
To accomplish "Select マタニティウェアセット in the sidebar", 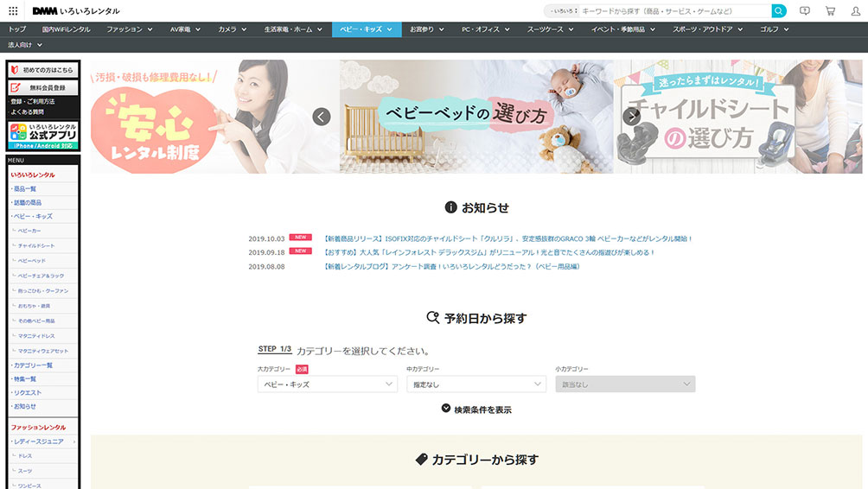I will [x=42, y=351].
